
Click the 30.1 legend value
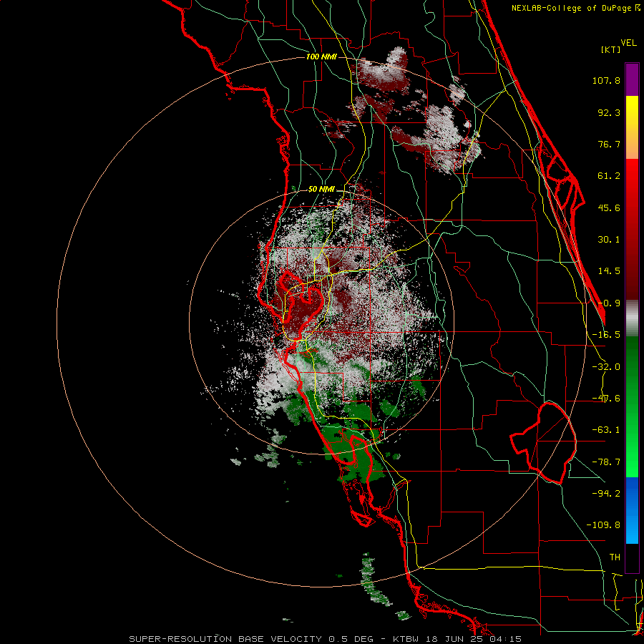609,240
